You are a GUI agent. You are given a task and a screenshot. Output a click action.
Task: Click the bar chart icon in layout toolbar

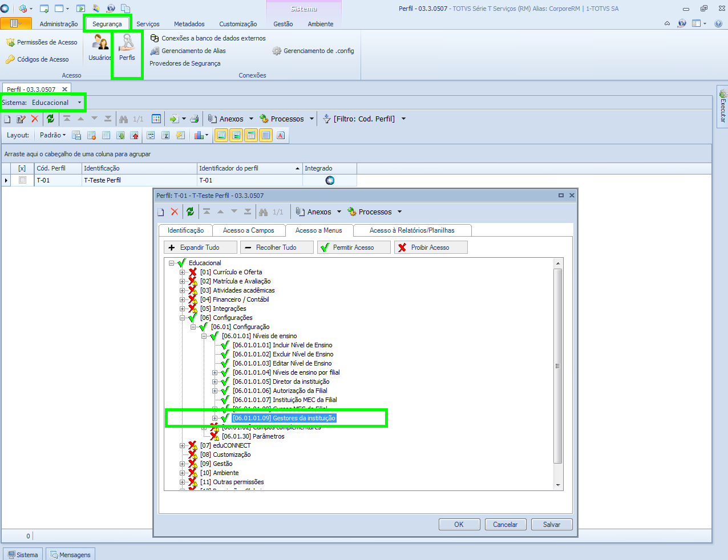coord(199,135)
